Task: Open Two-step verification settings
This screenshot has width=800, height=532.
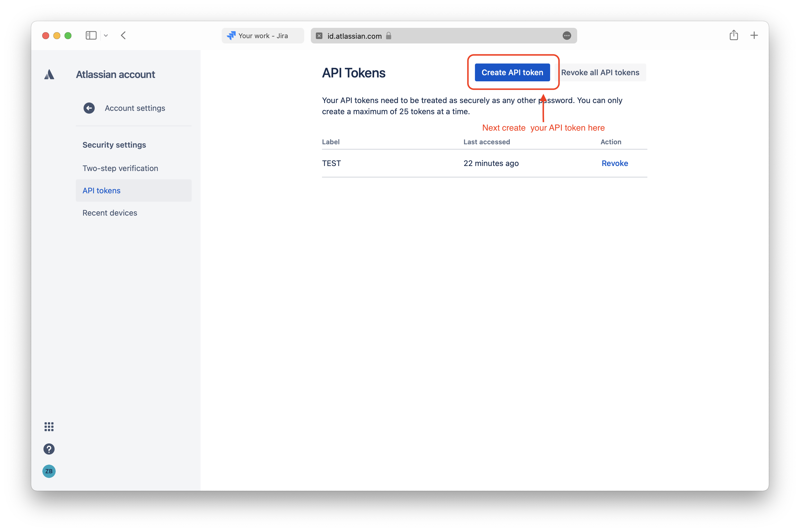Action: tap(120, 168)
